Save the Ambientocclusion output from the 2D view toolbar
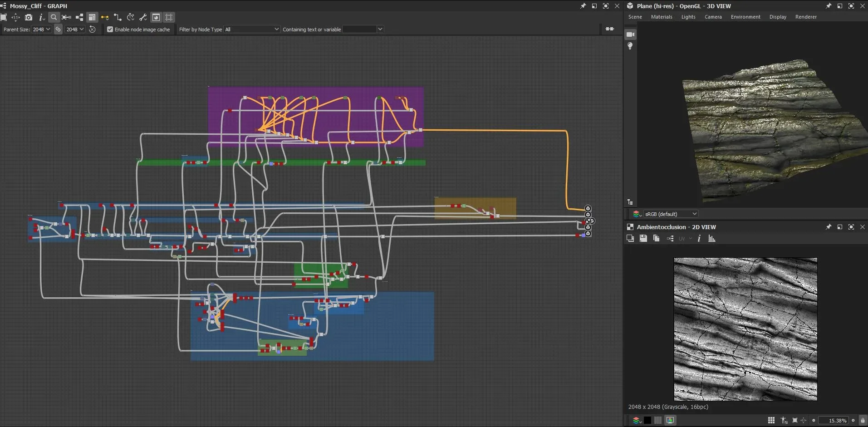868x427 pixels. (643, 238)
